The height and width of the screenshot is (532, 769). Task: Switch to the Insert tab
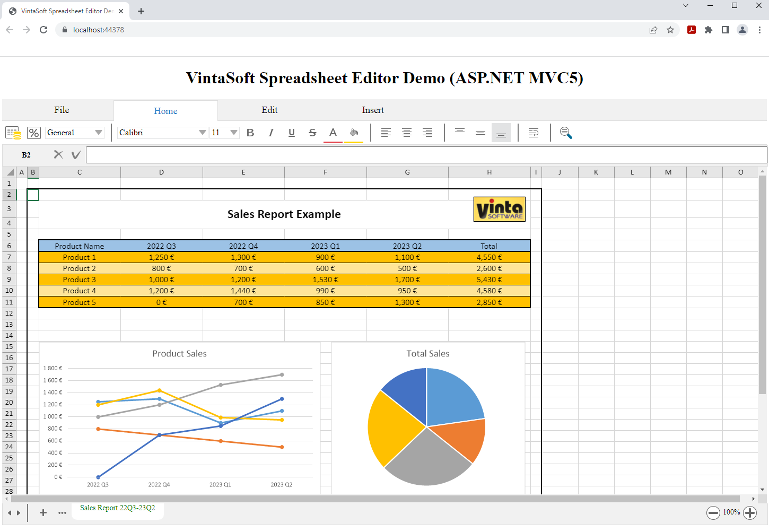pyautogui.click(x=373, y=110)
